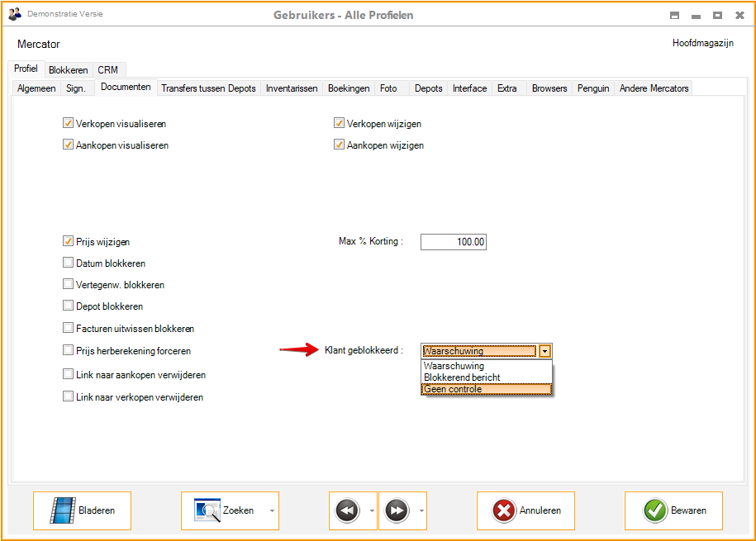
Task: Uncheck Verkopen visualiseren checkbox
Action: [69, 123]
